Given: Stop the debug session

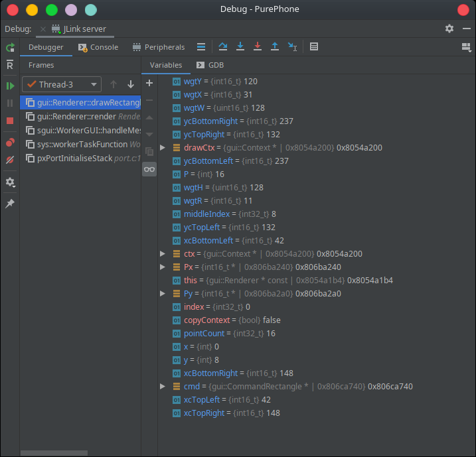Looking at the screenshot, I should pos(10,121).
